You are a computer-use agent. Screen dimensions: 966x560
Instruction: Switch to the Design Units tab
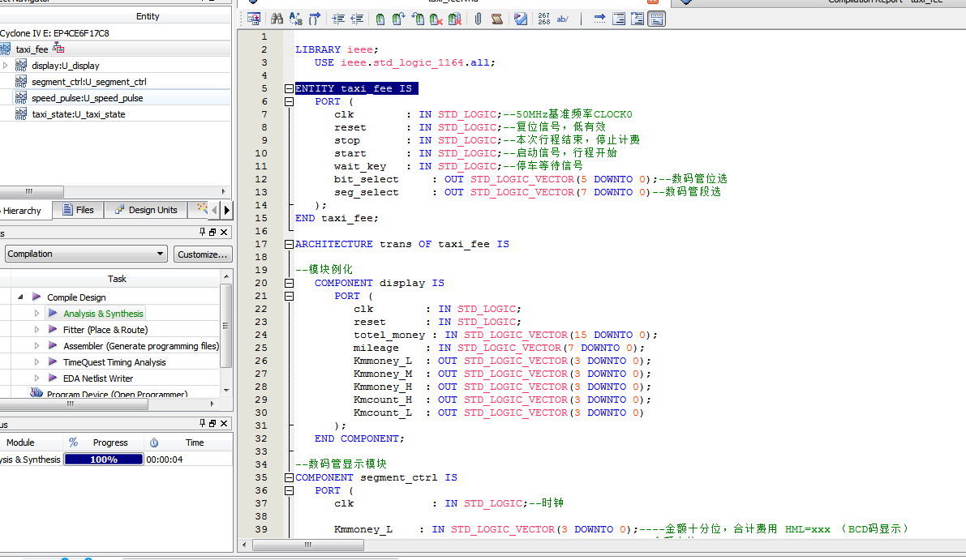tap(146, 210)
